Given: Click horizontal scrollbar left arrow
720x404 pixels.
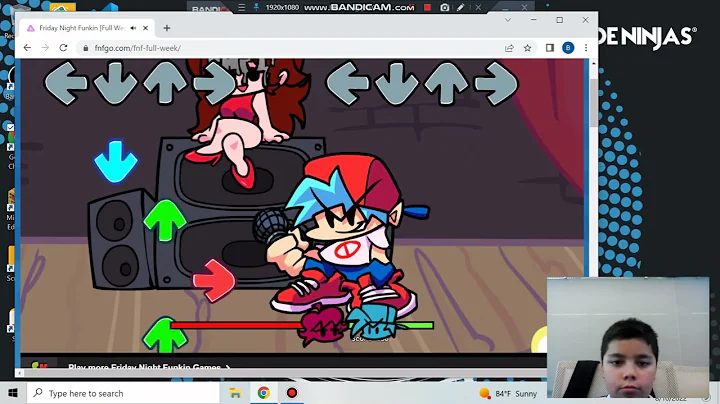Looking at the screenshot, I should pyautogui.click(x=19, y=373).
